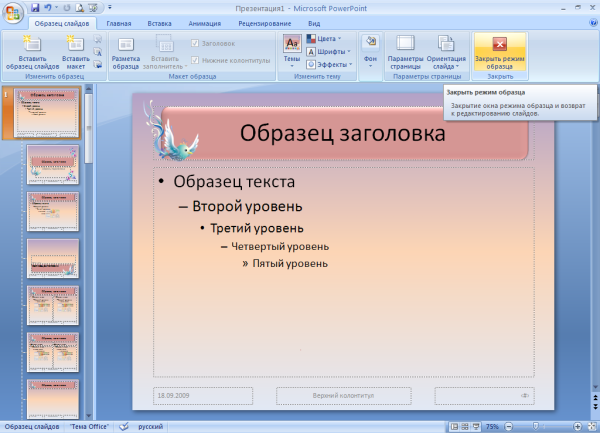Switch to the Образец слайдов tab
Image resolution: width=600 pixels, height=433 pixels.
click(x=62, y=23)
